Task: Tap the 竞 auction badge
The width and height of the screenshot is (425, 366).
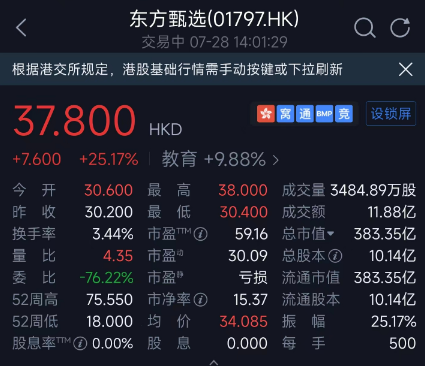Action: [344, 114]
